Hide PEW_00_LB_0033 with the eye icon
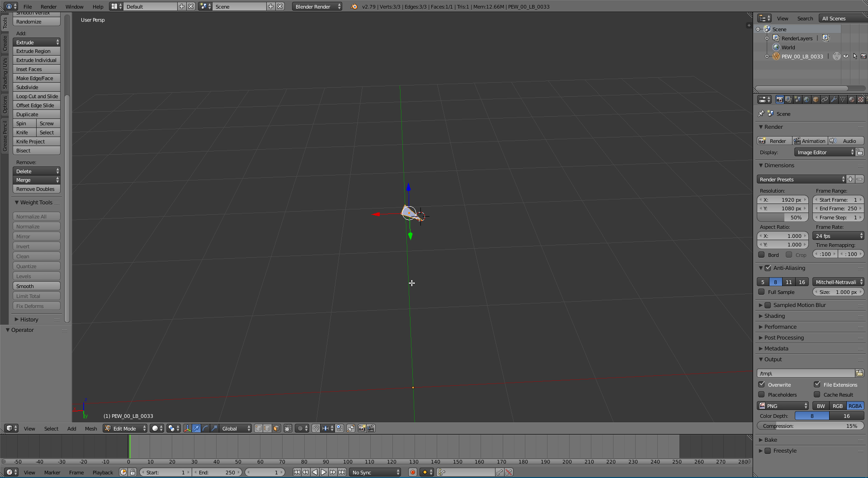This screenshot has height=478, width=868. 846,57
